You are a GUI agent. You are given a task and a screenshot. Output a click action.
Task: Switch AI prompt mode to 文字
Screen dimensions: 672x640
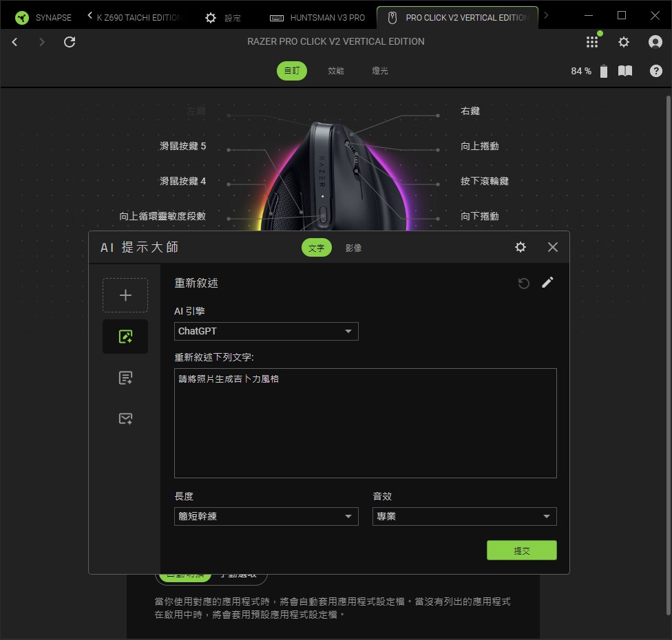click(x=316, y=248)
